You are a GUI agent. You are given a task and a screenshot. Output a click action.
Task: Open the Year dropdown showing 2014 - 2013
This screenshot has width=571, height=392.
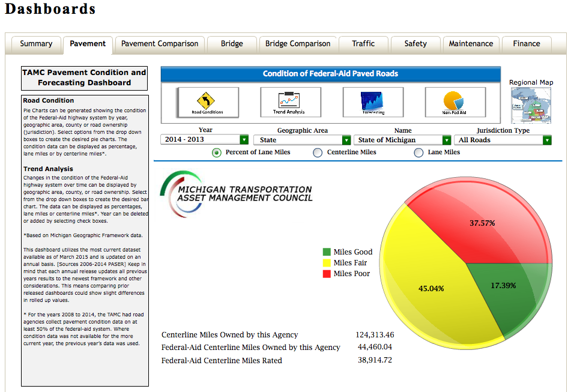point(204,139)
